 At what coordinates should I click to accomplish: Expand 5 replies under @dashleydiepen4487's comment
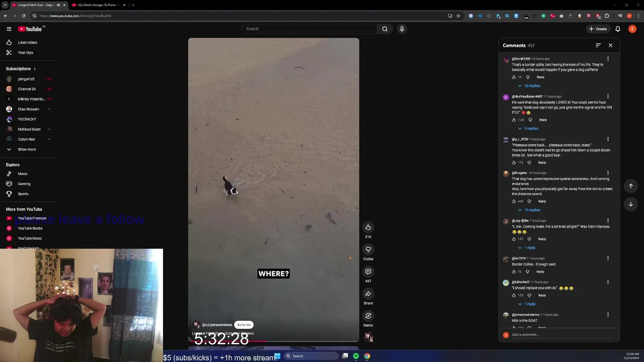[x=528, y=129]
